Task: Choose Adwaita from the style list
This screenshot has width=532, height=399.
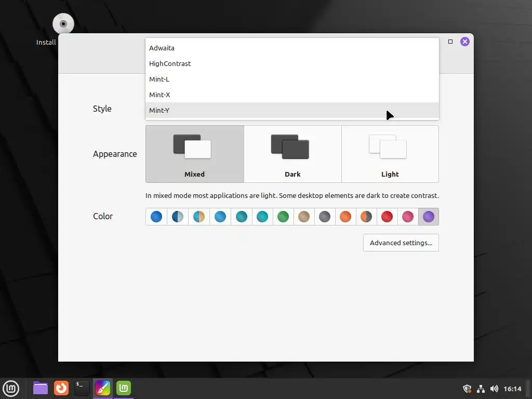Action: [292, 48]
